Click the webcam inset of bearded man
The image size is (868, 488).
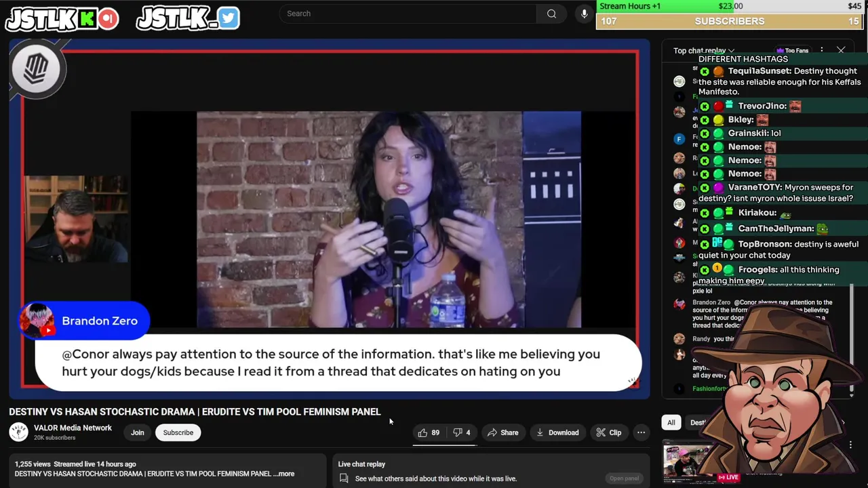click(x=75, y=219)
